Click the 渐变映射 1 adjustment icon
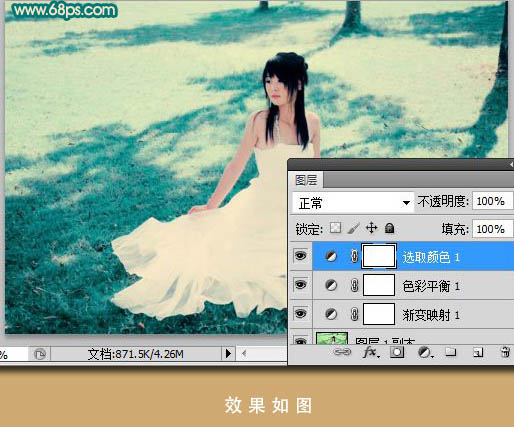514x427 pixels. pos(331,314)
